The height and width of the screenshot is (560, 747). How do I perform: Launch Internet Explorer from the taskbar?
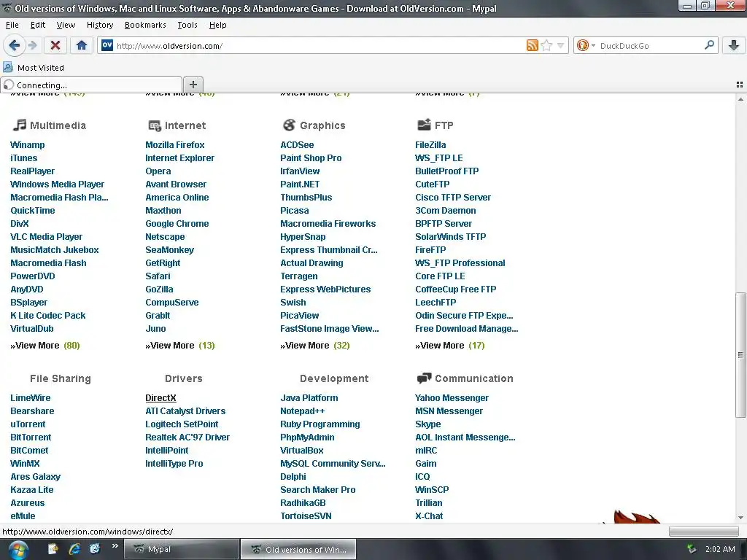coord(74,549)
